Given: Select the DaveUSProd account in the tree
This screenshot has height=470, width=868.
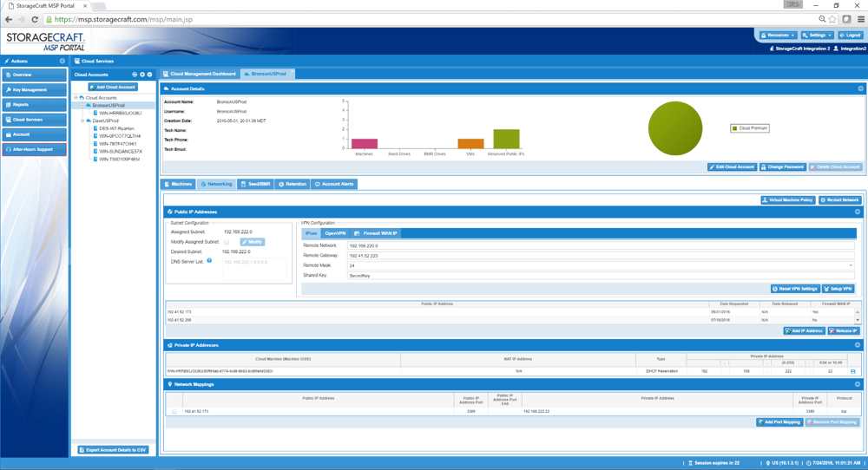Looking at the screenshot, I should pos(105,121).
